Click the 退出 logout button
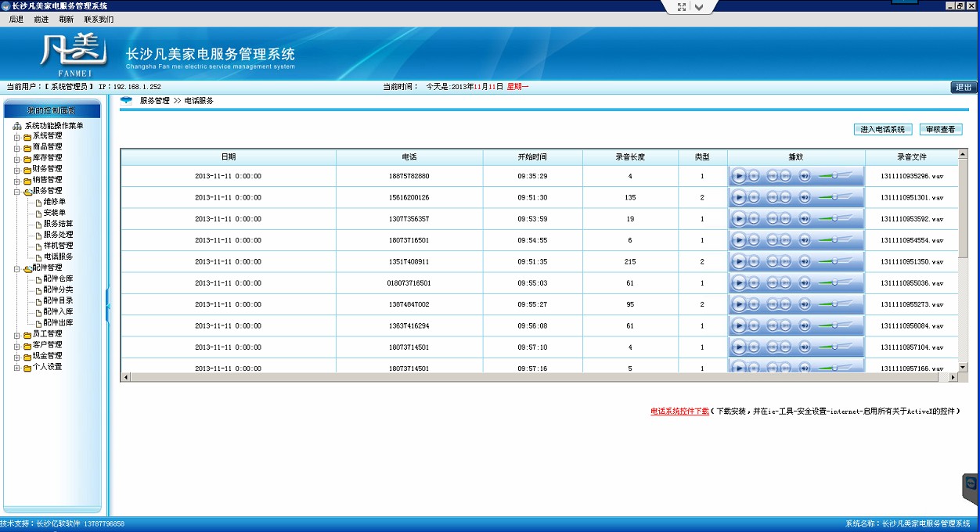Screen dimensions: 980x532 pyautogui.click(x=964, y=87)
